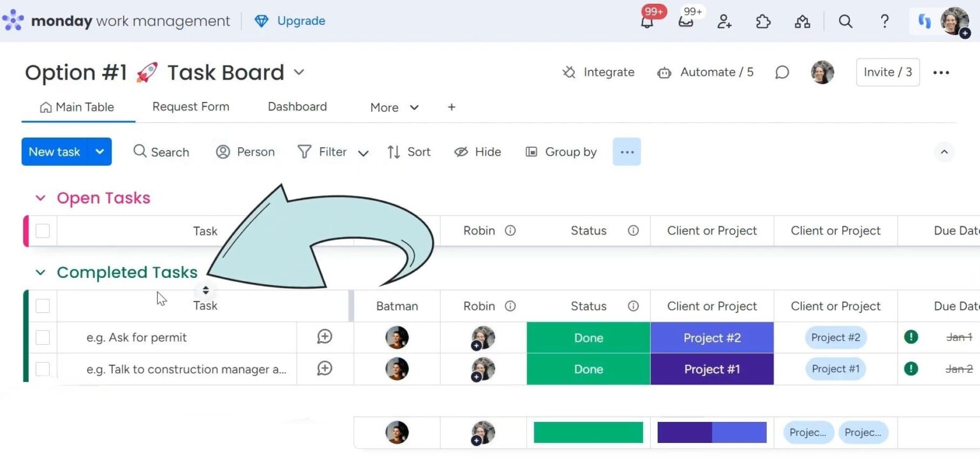Open the Request Form tab
Image resolution: width=980 pixels, height=464 pixels.
191,106
